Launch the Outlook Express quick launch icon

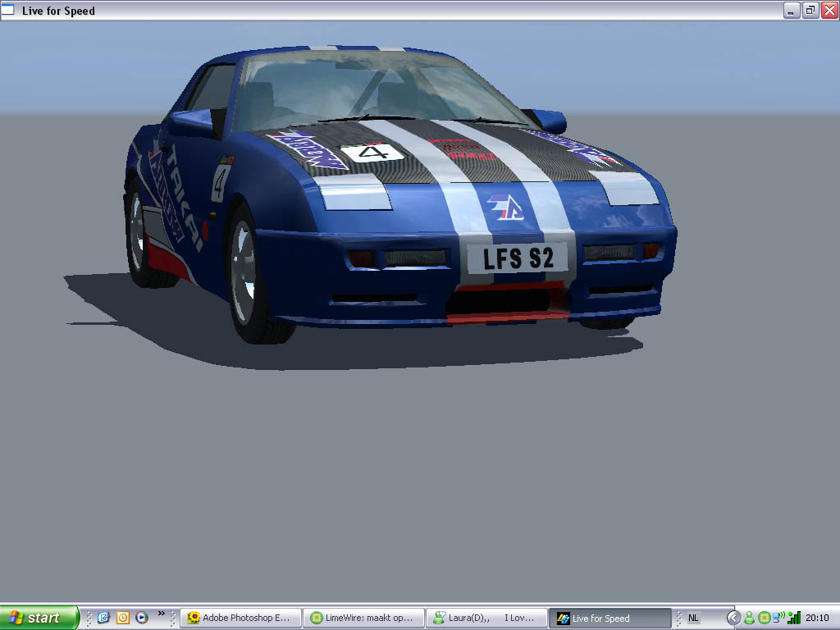click(103, 618)
